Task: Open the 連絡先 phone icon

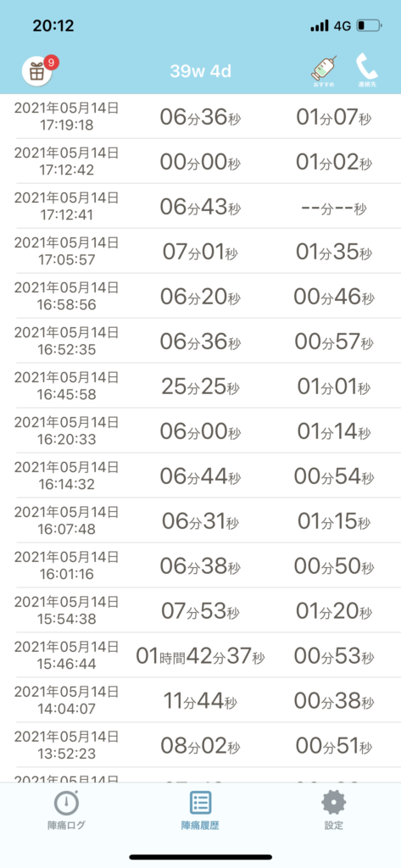Action: tap(366, 71)
